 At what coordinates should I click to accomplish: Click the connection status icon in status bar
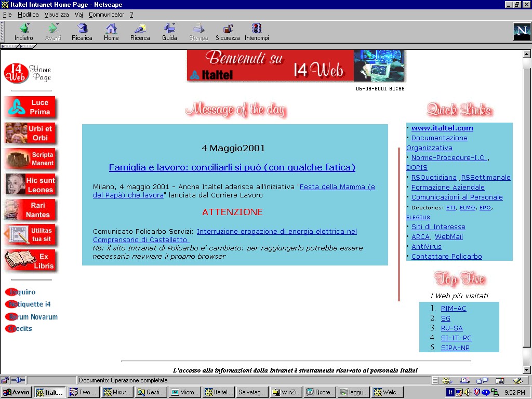tap(18, 380)
